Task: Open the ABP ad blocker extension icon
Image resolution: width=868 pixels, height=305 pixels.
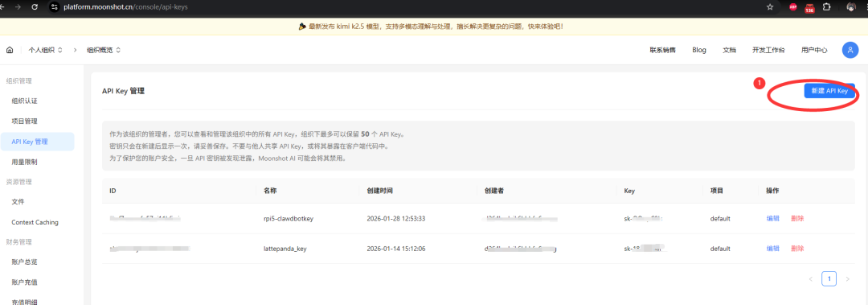Action: click(x=792, y=7)
